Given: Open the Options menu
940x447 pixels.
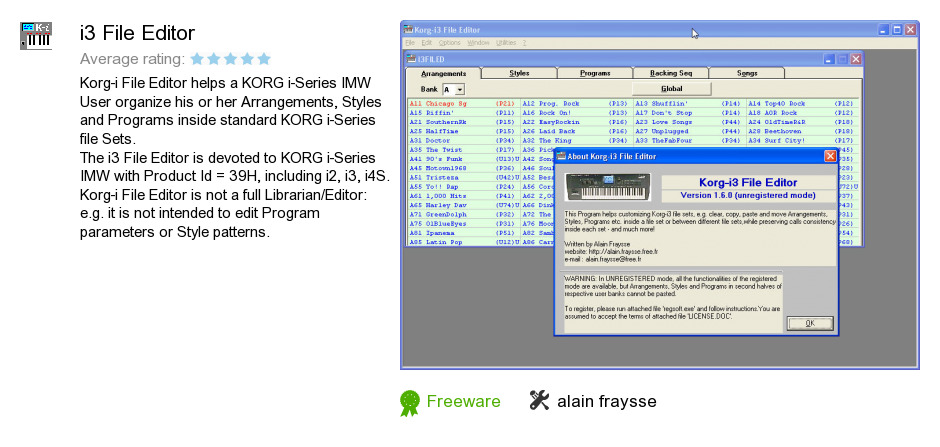Looking at the screenshot, I should click(450, 43).
